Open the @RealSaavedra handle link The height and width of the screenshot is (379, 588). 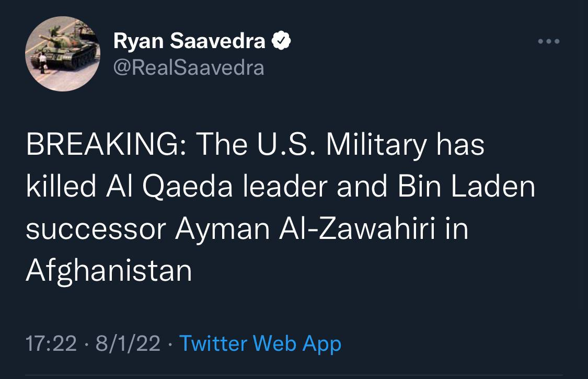click(x=189, y=67)
